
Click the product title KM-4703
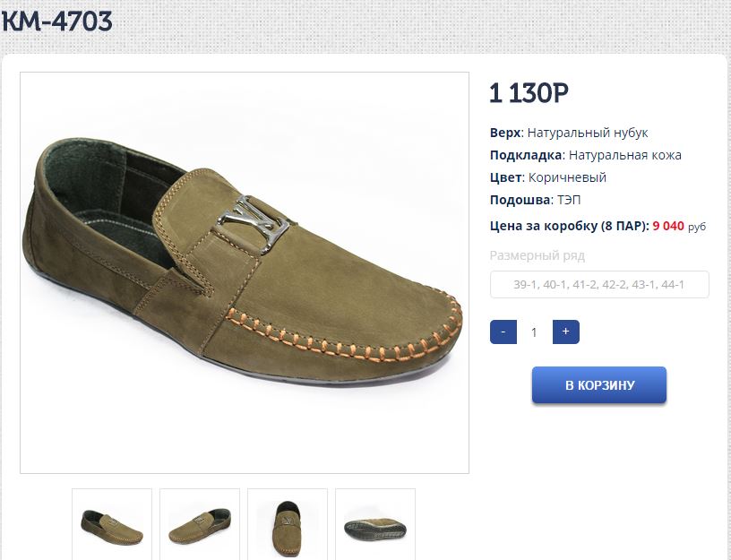(57, 22)
